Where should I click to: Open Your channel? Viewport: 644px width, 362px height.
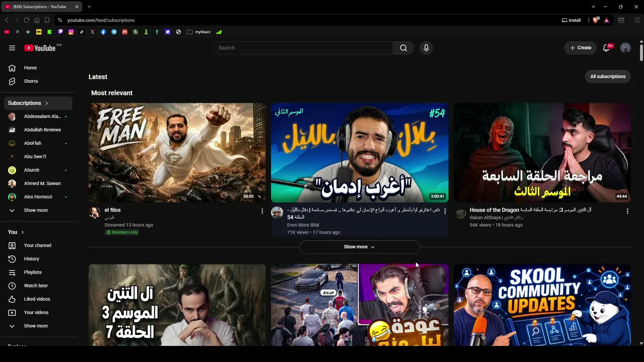pos(38,245)
